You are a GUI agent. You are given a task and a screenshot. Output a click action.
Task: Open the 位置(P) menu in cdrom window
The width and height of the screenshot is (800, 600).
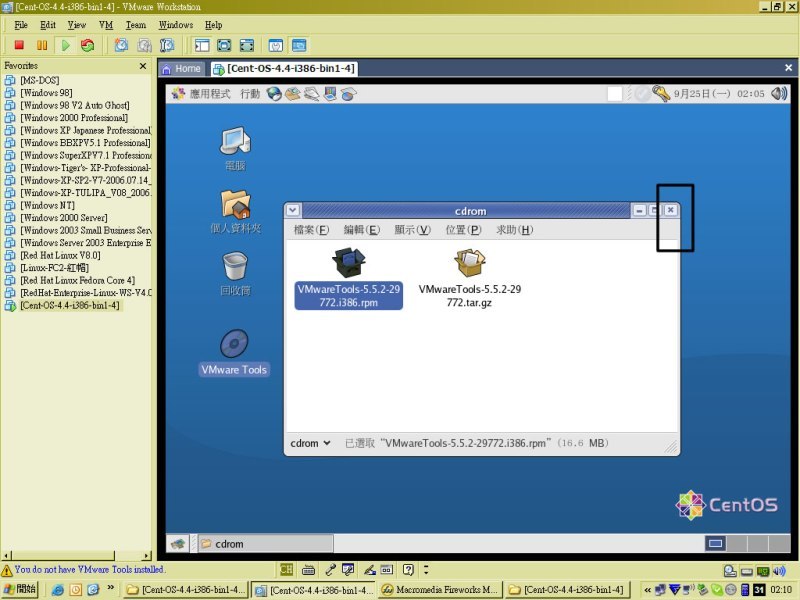tap(463, 230)
